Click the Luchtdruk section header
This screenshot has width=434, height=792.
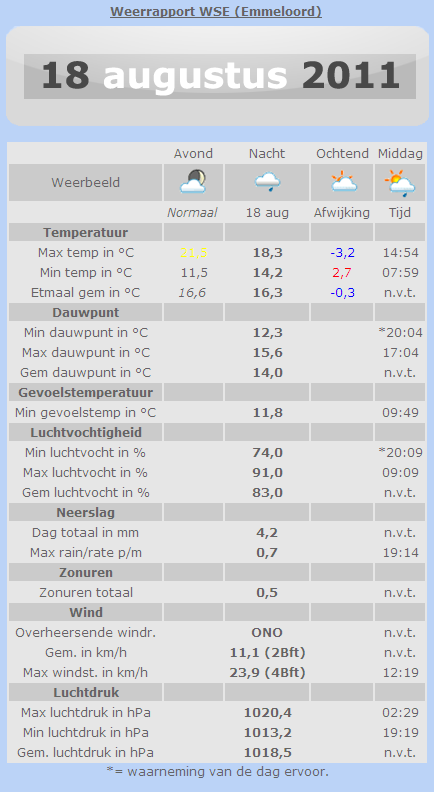pos(85,692)
